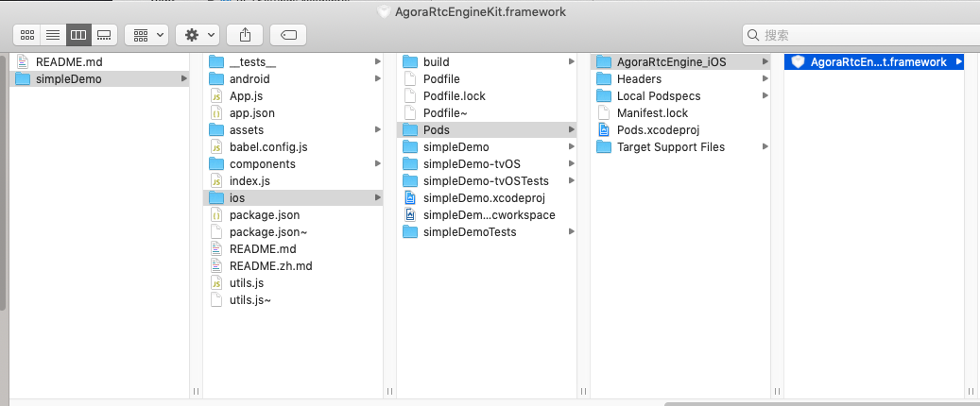Select the Pods.xcodeproj file icon
The height and width of the screenshot is (406, 980).
(604, 130)
